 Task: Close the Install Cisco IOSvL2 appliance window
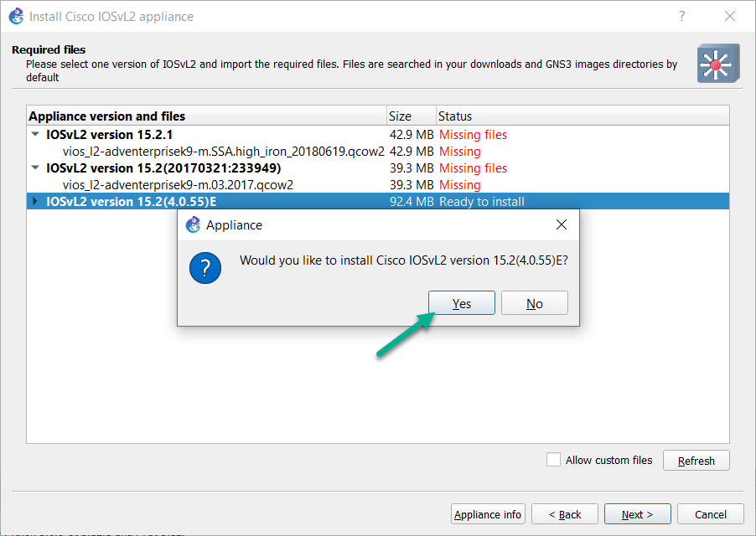(x=730, y=16)
